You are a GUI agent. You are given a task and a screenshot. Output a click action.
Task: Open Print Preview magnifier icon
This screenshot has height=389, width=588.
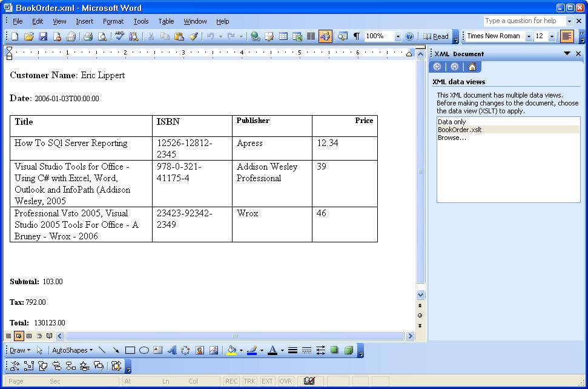tap(102, 36)
